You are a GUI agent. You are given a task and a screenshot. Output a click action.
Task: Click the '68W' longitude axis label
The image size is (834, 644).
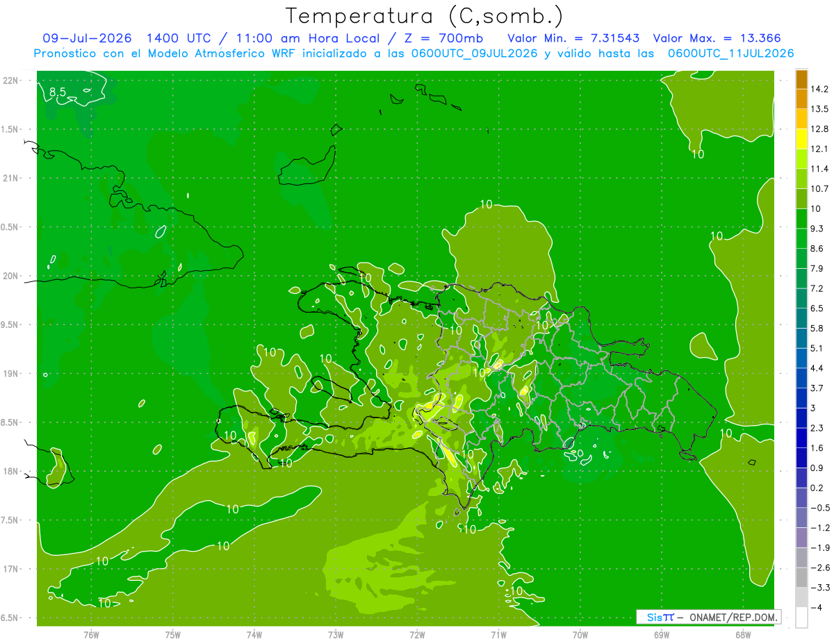pyautogui.click(x=743, y=635)
